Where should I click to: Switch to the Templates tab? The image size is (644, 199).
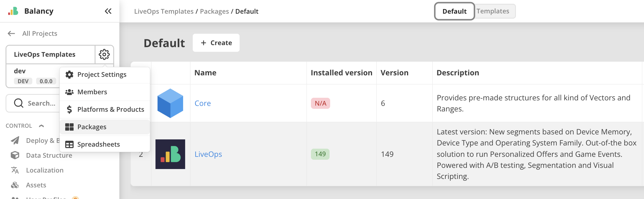(x=493, y=11)
